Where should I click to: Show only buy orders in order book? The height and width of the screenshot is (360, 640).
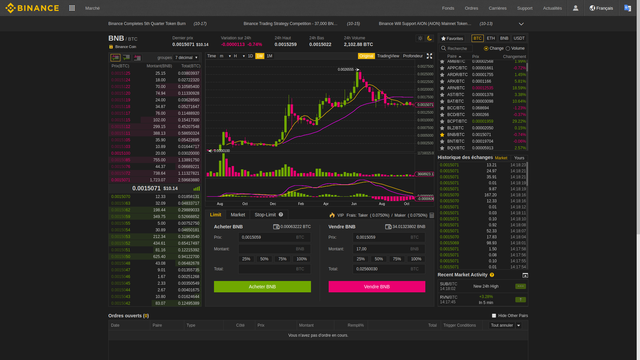pos(127,58)
